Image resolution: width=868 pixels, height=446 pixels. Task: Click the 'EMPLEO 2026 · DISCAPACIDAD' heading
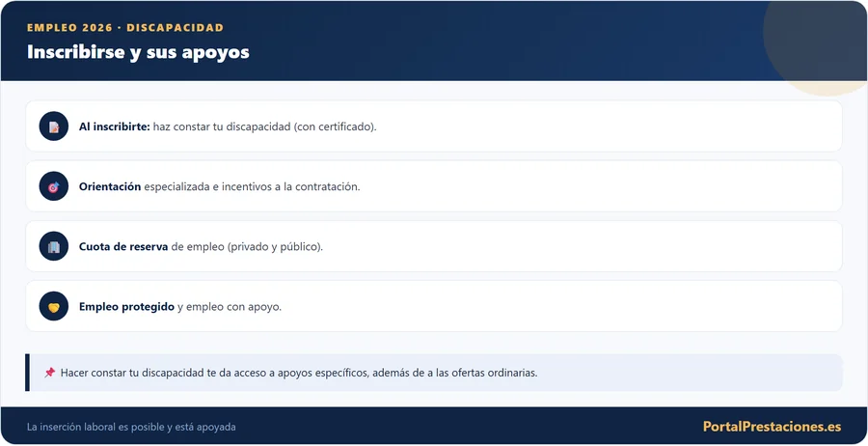(125, 28)
